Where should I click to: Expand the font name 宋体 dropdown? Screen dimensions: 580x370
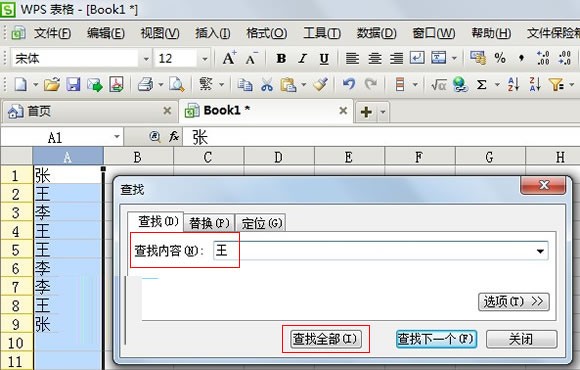146,59
